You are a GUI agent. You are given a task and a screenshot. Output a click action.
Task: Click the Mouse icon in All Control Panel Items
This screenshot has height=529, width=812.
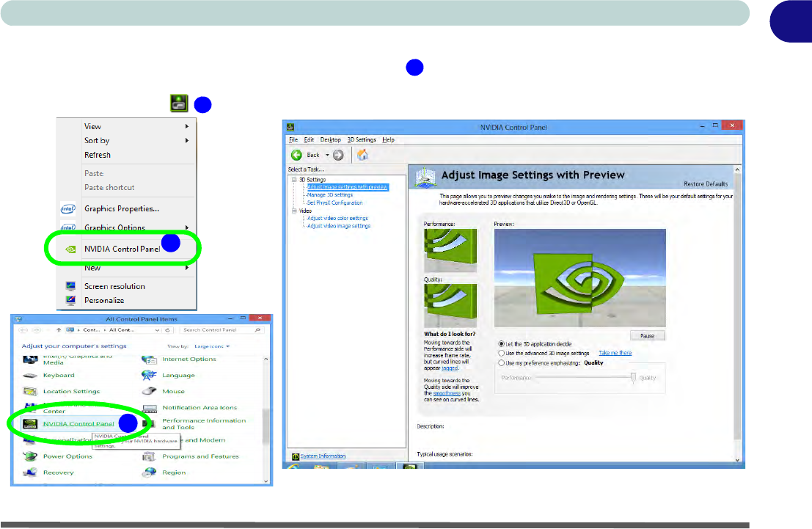[149, 391]
